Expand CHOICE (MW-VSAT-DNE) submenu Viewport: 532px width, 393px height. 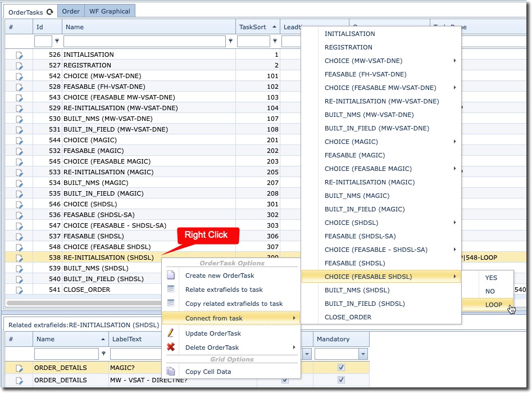click(454, 61)
